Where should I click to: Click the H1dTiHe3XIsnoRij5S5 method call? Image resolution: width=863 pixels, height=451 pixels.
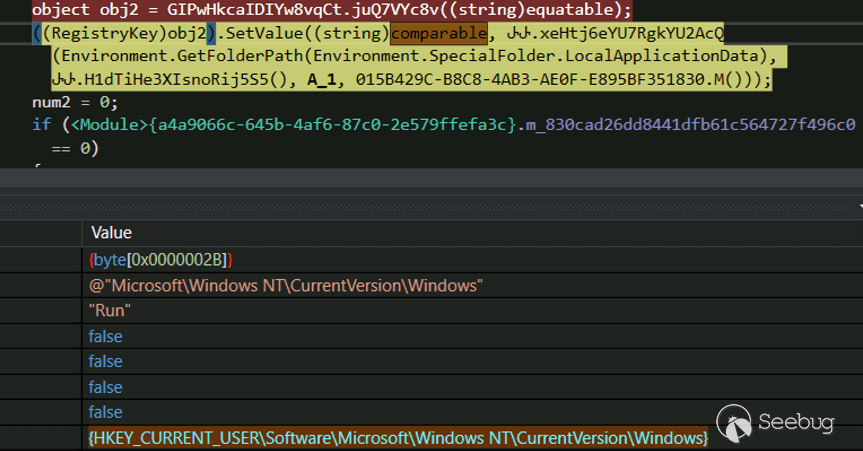click(x=177, y=80)
